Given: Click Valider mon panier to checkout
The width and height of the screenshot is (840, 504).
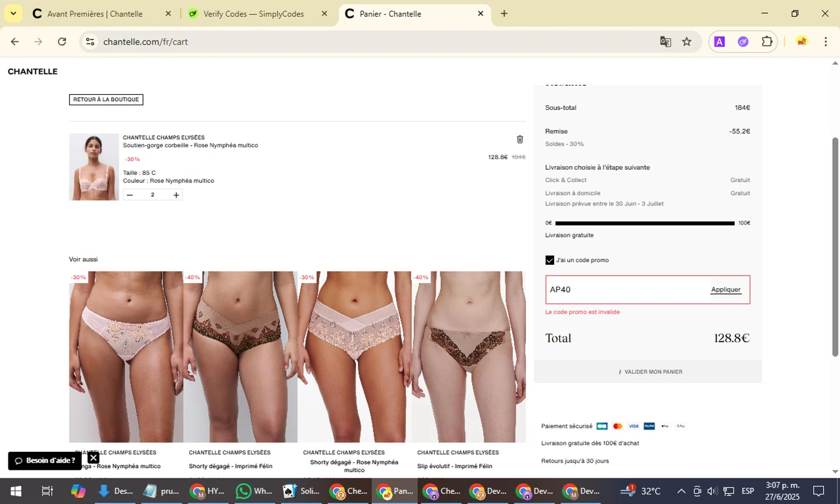Looking at the screenshot, I should click(648, 372).
